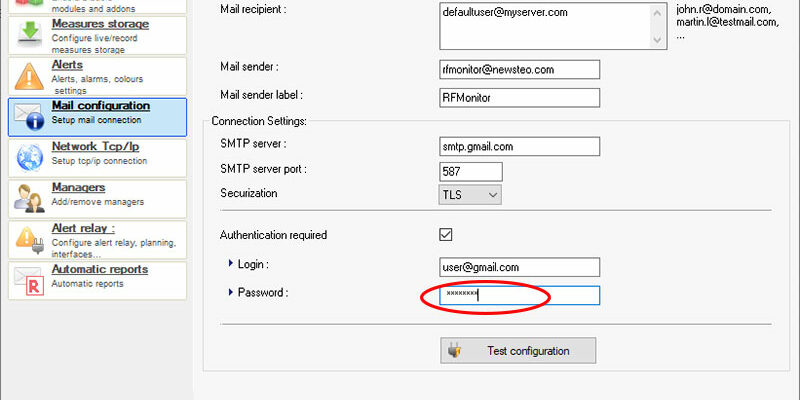Screen dimensions: 800x400
Task: Open the Alert relay plug icon
Action: pos(29,240)
